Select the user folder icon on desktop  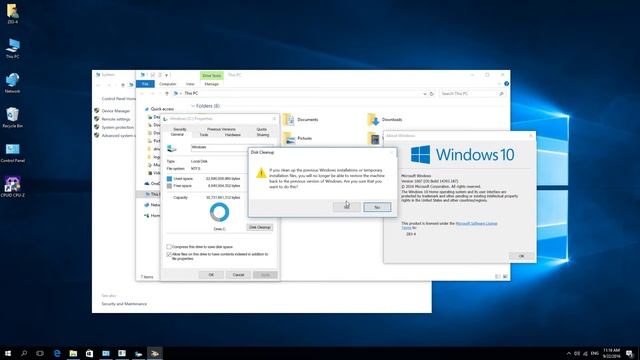click(13, 13)
